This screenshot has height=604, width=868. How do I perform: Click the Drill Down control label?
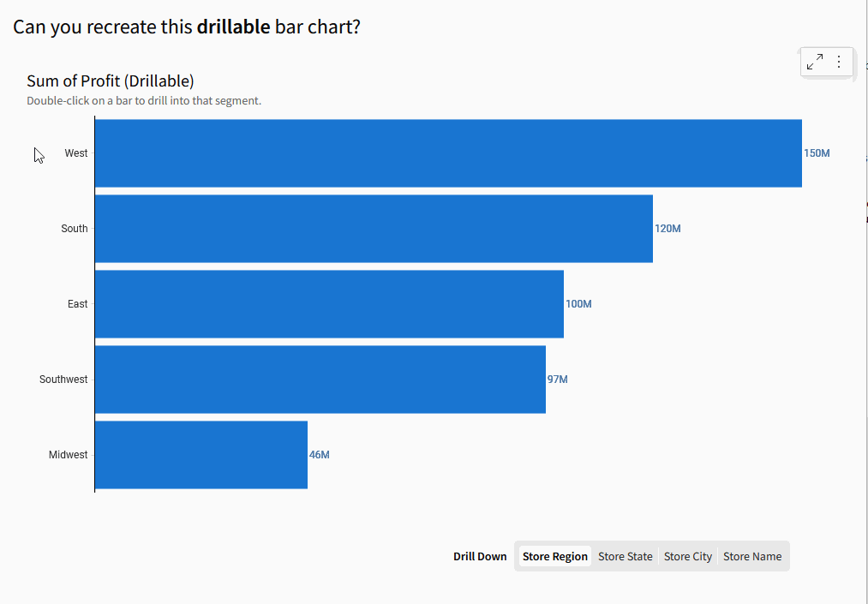point(480,556)
